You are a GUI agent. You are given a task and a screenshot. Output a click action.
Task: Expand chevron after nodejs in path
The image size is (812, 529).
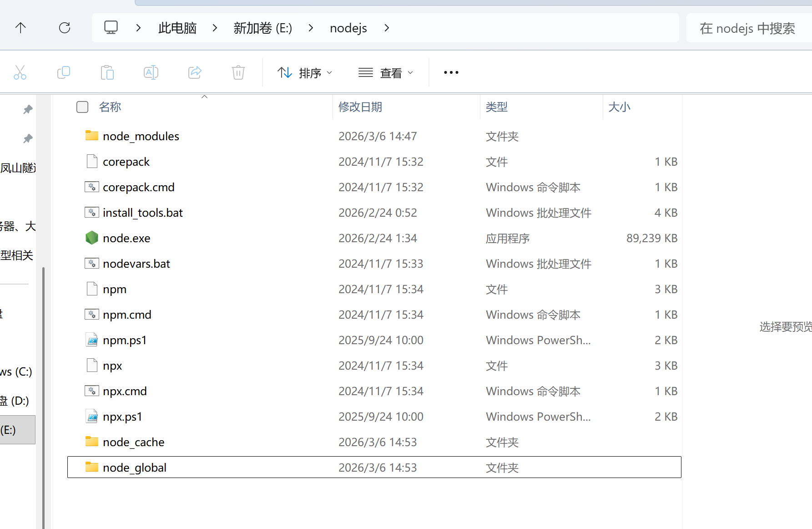(387, 28)
